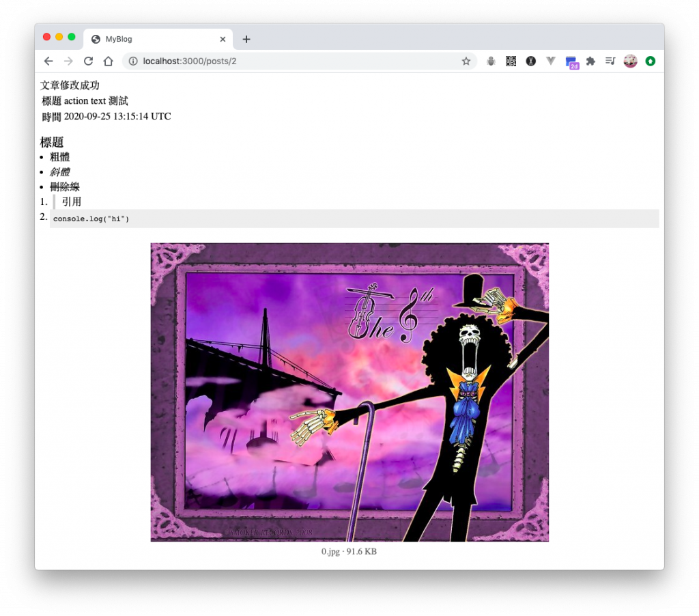Open the bug extension icon

click(x=491, y=61)
